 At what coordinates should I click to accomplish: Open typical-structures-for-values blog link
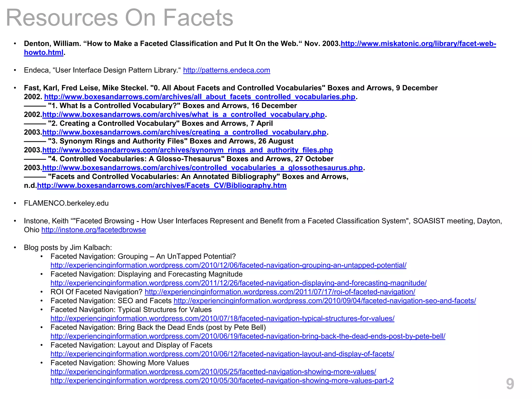(222, 318)
